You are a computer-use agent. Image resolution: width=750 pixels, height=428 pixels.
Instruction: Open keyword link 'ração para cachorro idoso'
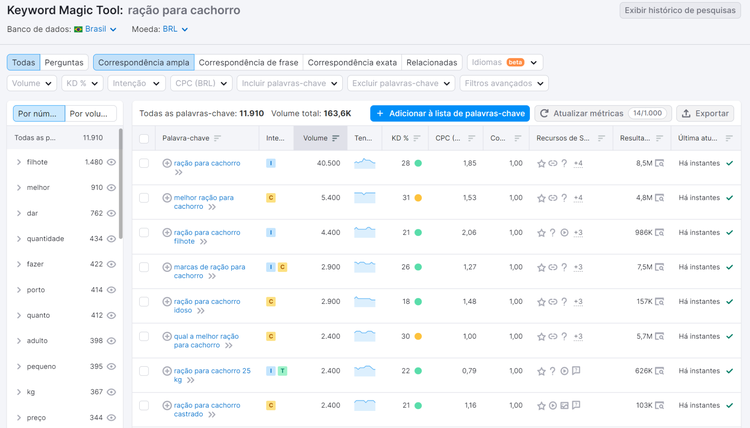click(x=207, y=306)
